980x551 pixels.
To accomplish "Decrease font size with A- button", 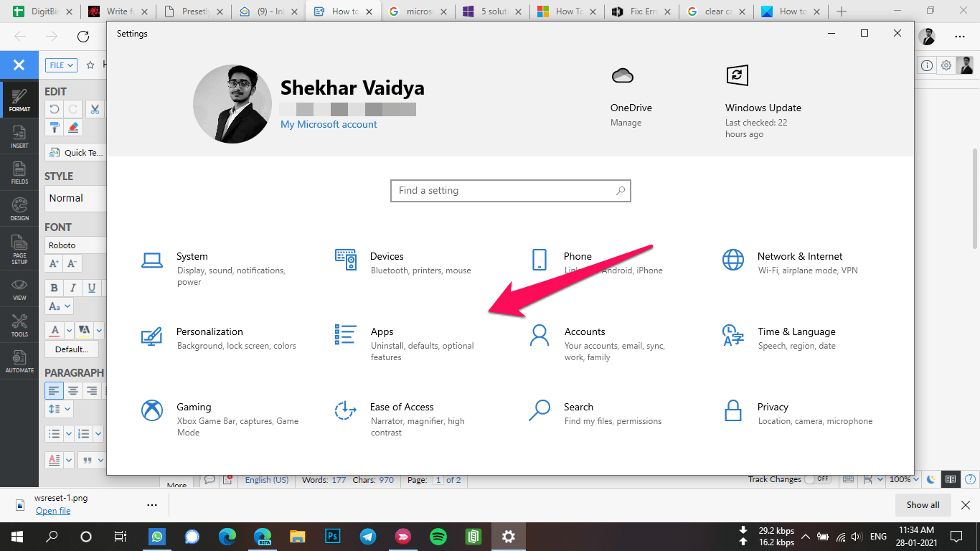I will point(72,263).
